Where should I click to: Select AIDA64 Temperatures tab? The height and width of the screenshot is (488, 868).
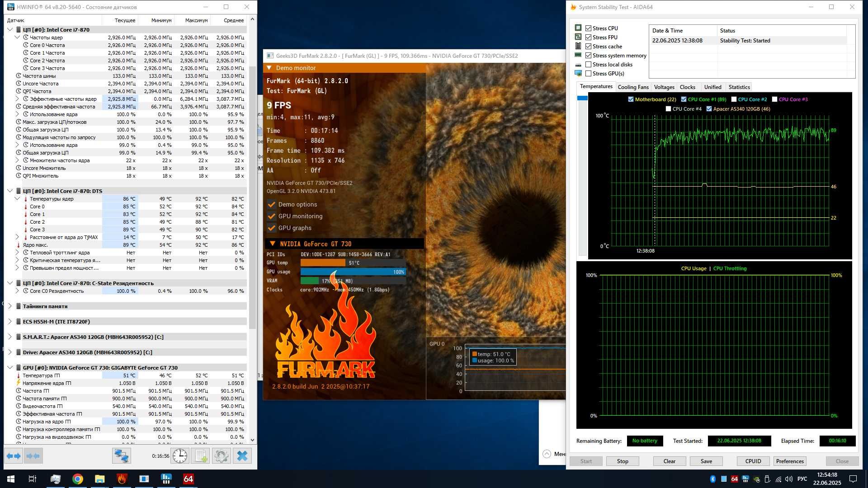tap(596, 86)
